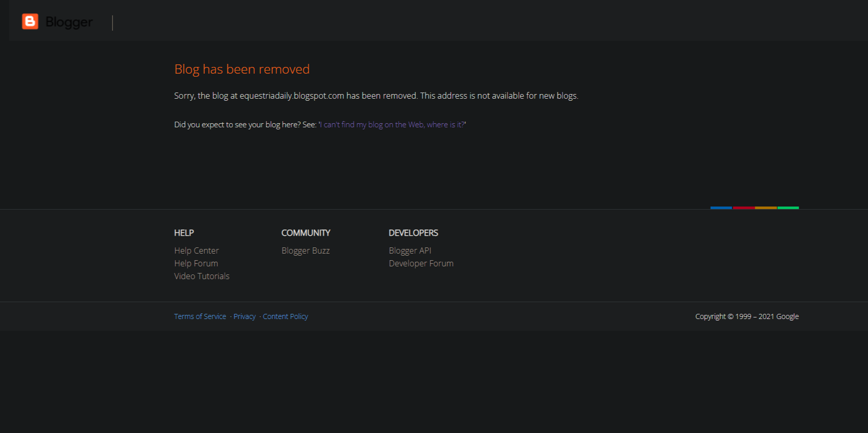Viewport: 868px width, 433px height.
Task: Click the Privacy link in footer
Action: 244,316
